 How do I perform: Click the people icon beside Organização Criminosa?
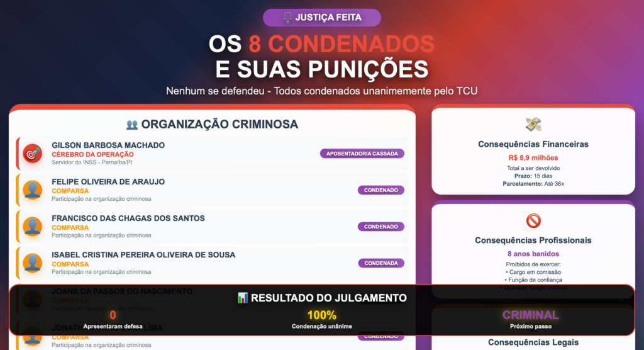coord(132,125)
